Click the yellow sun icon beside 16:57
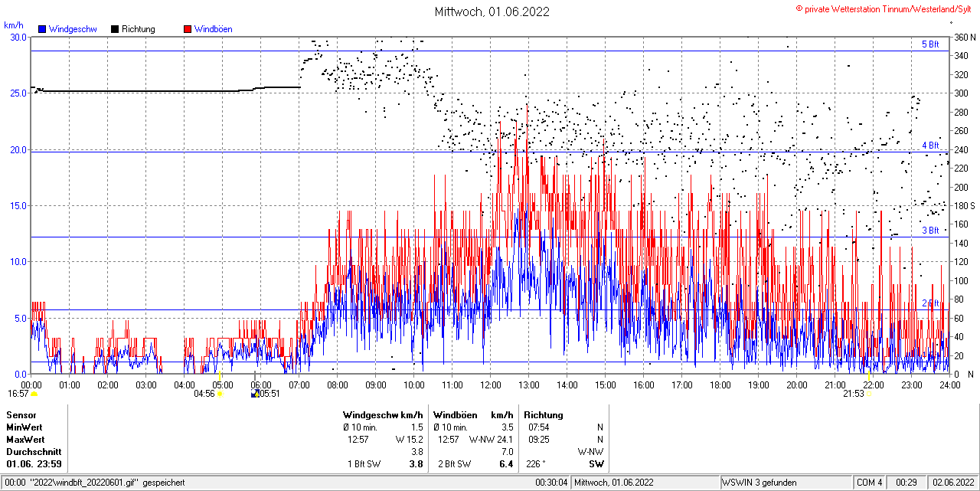This screenshot has width=980, height=491. pos(34,394)
